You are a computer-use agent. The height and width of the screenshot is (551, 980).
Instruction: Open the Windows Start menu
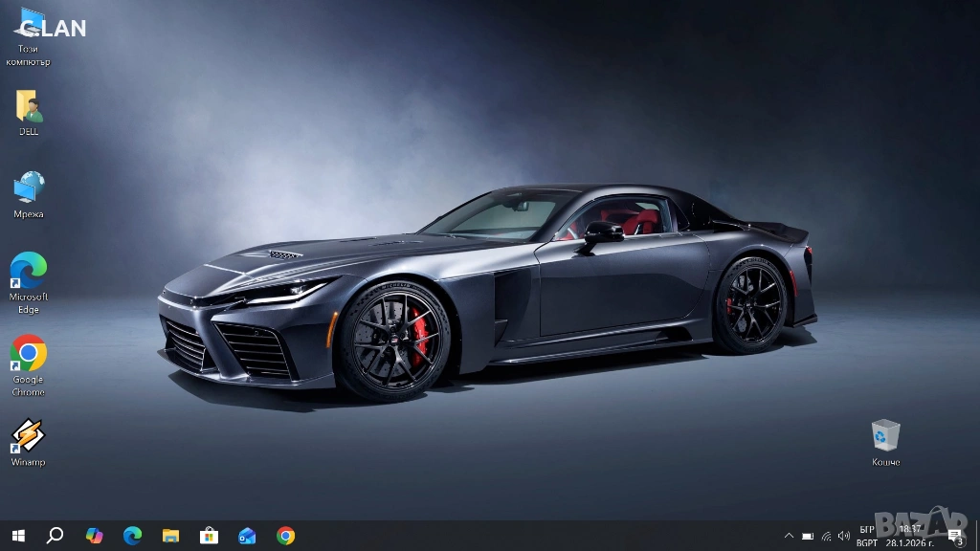[x=17, y=536]
